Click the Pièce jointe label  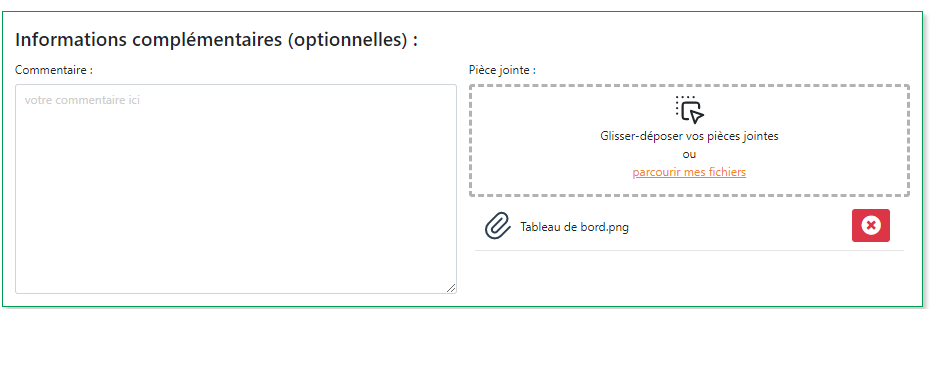(503, 70)
